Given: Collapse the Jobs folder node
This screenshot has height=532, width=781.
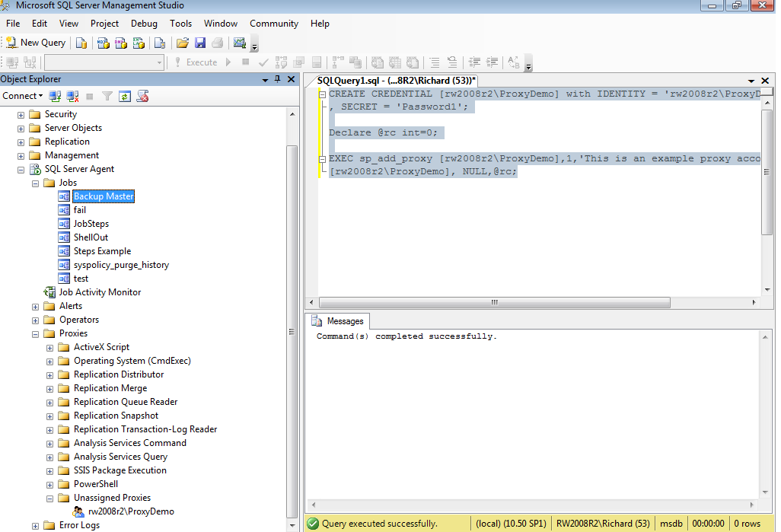Looking at the screenshot, I should pyautogui.click(x=36, y=183).
